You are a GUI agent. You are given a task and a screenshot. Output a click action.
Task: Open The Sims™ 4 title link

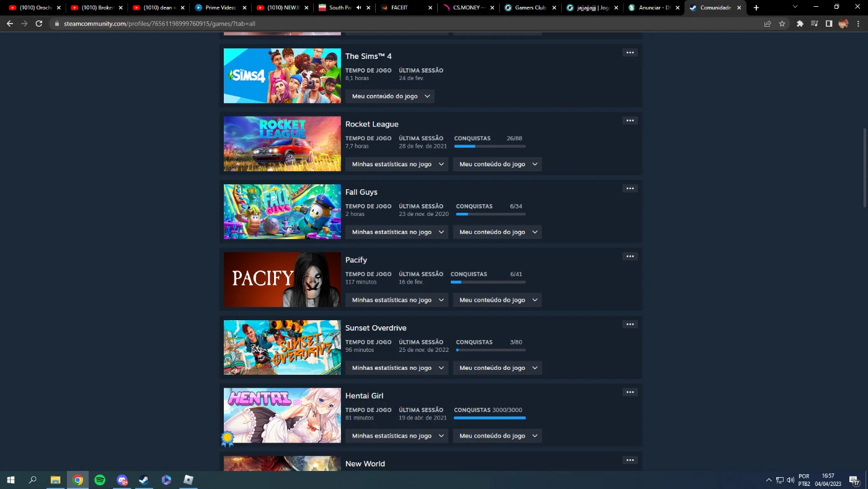368,56
